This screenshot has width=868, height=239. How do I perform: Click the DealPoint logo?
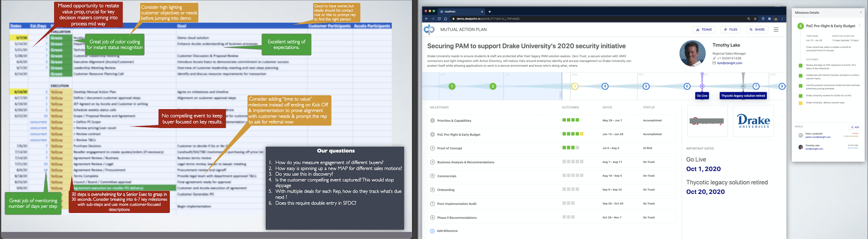(x=429, y=30)
